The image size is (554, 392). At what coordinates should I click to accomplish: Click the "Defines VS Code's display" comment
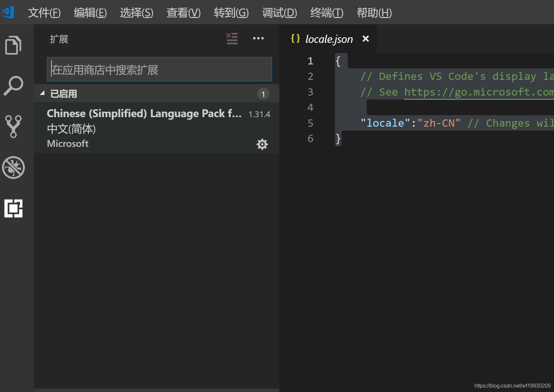coord(457,77)
